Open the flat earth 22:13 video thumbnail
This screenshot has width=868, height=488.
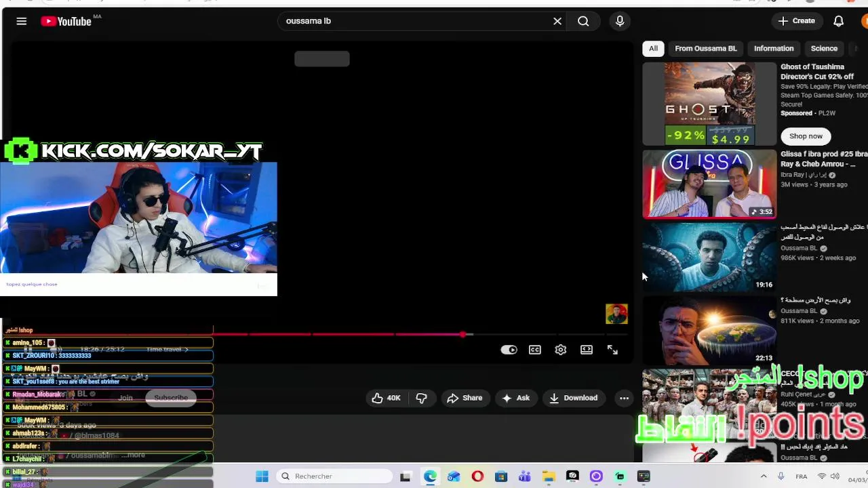[x=709, y=331]
